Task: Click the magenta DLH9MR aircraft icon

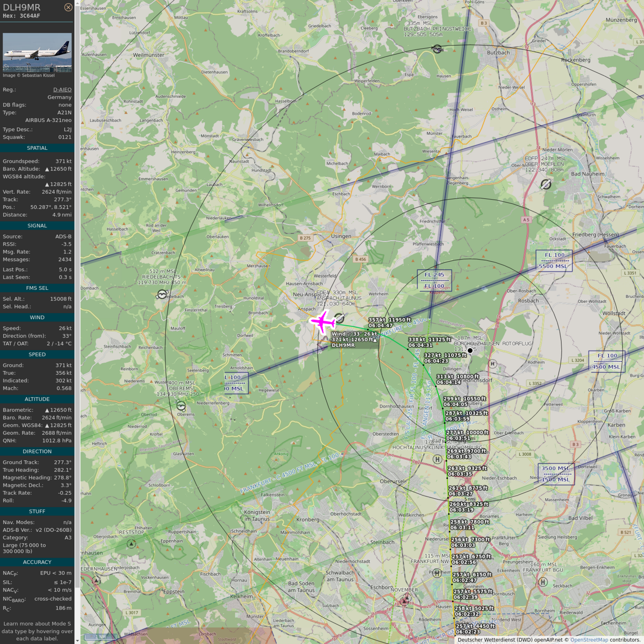Action: click(x=322, y=322)
